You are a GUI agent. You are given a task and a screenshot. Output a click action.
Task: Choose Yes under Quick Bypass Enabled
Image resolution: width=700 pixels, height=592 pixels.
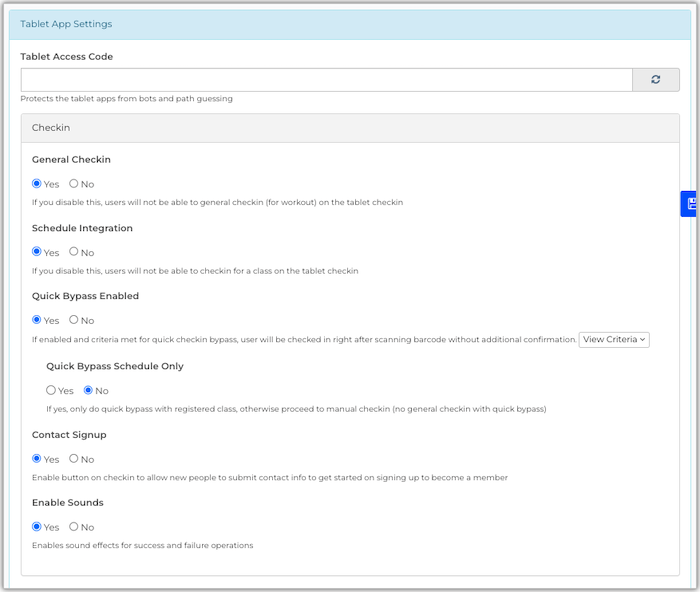[x=37, y=320]
